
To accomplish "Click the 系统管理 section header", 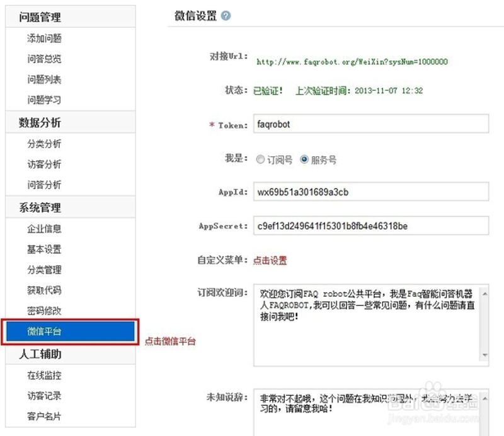I will point(71,207).
